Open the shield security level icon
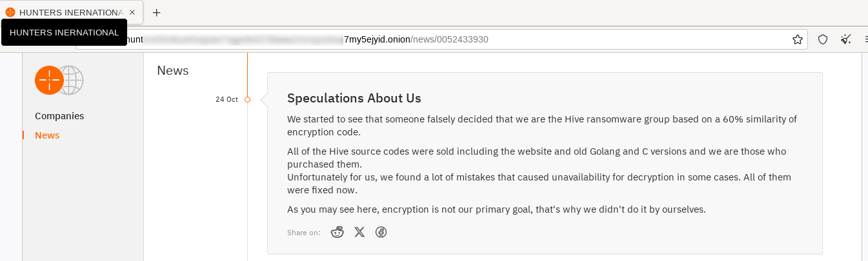 [823, 39]
